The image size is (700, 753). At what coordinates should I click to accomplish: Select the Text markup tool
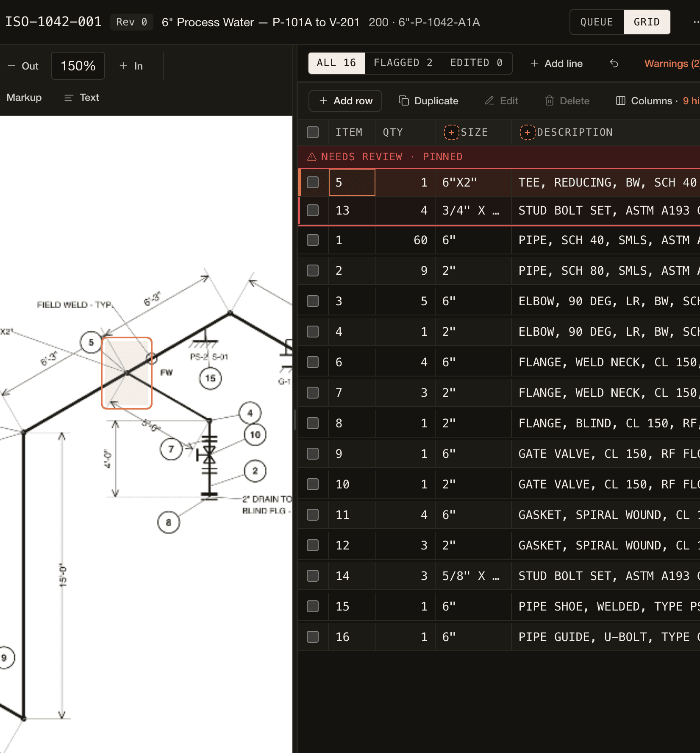click(x=81, y=98)
